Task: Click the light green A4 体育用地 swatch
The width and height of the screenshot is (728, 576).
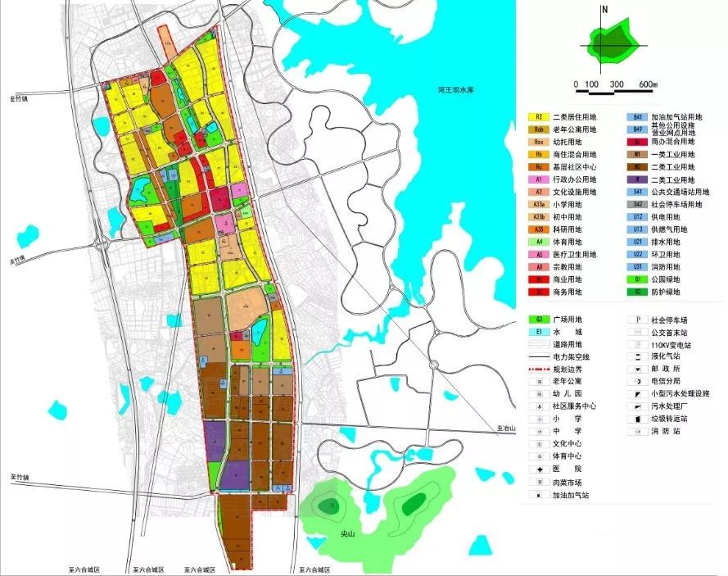Action: click(x=540, y=242)
